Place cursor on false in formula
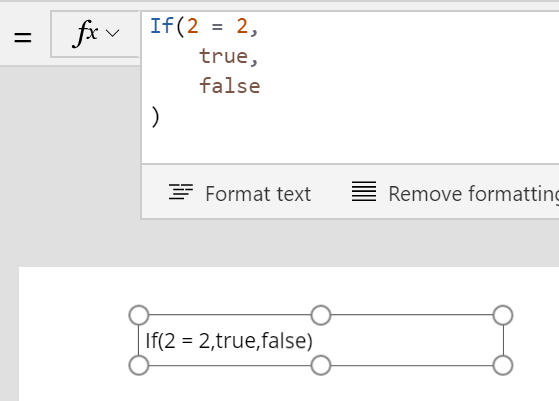Image resolution: width=559 pixels, height=401 pixels. coord(230,86)
